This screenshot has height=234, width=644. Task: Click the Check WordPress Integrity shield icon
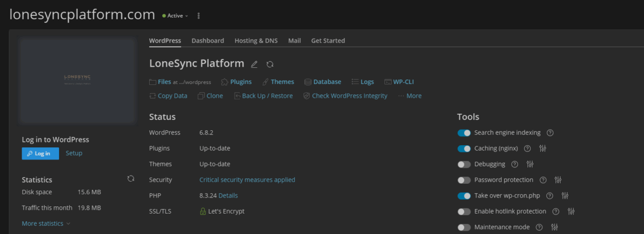pos(307,95)
